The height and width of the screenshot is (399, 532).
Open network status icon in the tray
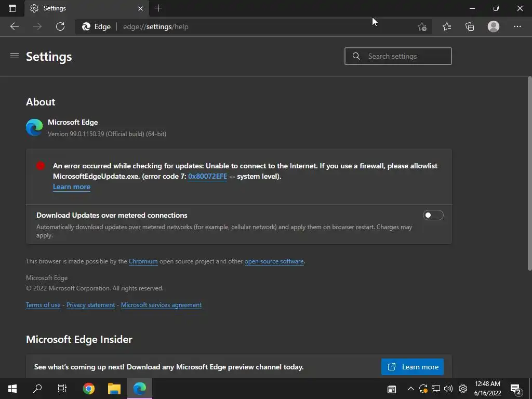pyautogui.click(x=436, y=389)
